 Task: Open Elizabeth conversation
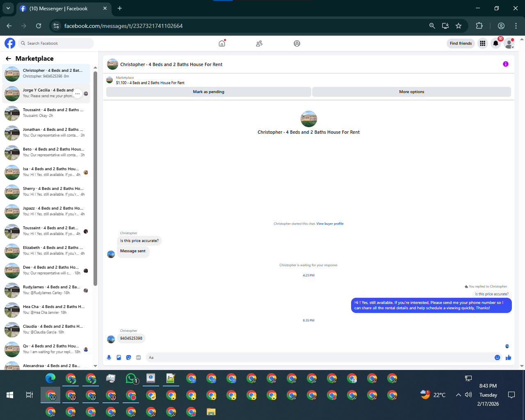pos(46,251)
